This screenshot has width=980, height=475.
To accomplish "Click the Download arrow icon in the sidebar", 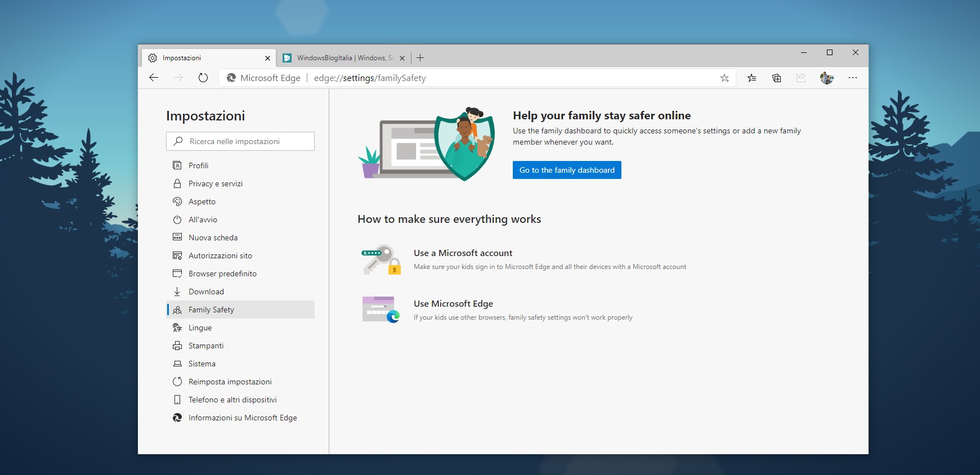I will point(177,292).
